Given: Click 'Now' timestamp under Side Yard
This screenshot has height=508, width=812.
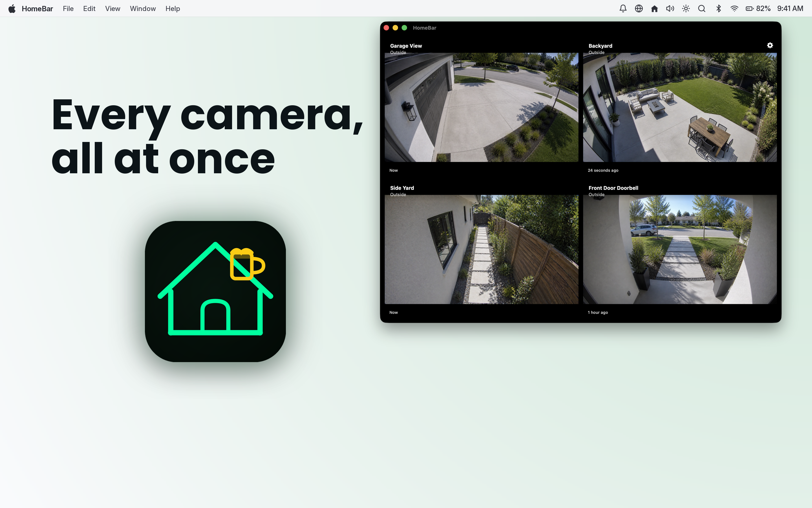Looking at the screenshot, I should (x=394, y=312).
